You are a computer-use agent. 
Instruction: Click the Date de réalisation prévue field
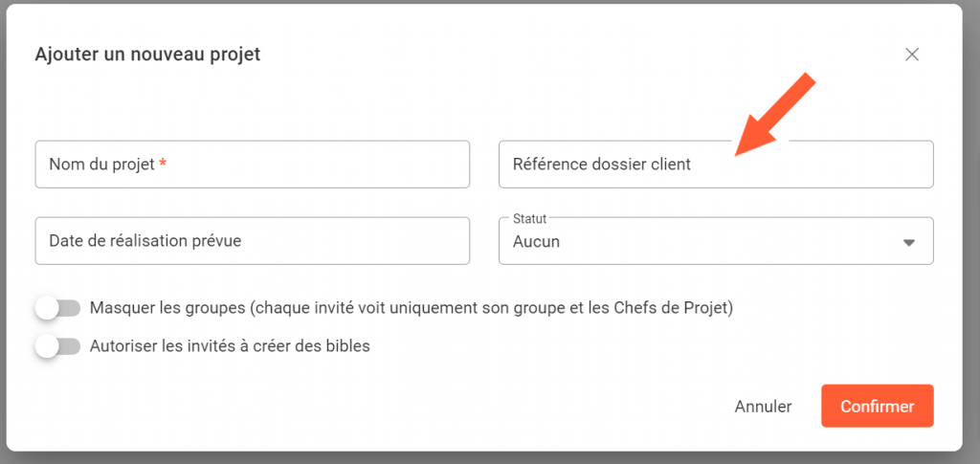pyautogui.click(x=252, y=241)
